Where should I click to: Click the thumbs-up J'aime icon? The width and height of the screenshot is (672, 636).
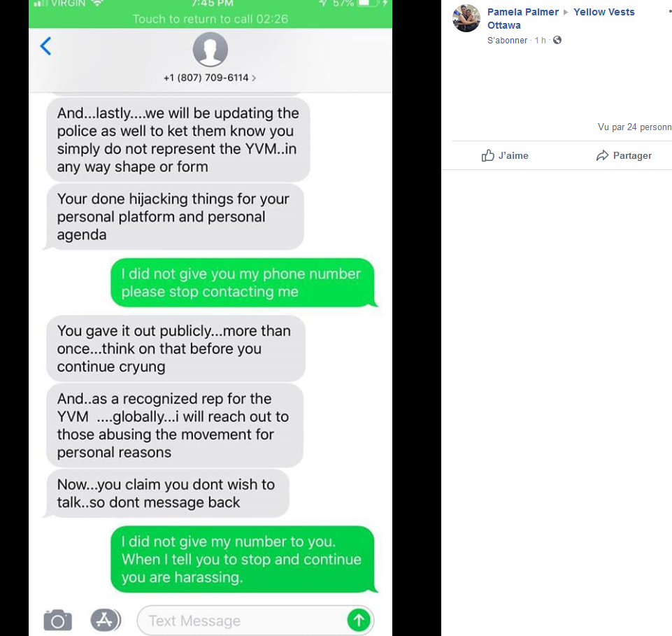[487, 155]
